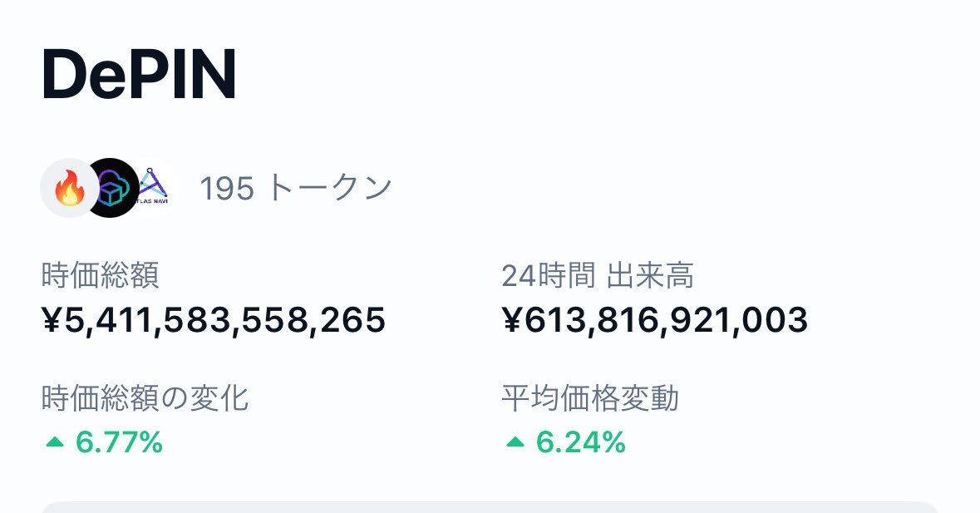
Task: Click the ¥5,411,583,558,265 market cap value
Action: point(214,320)
